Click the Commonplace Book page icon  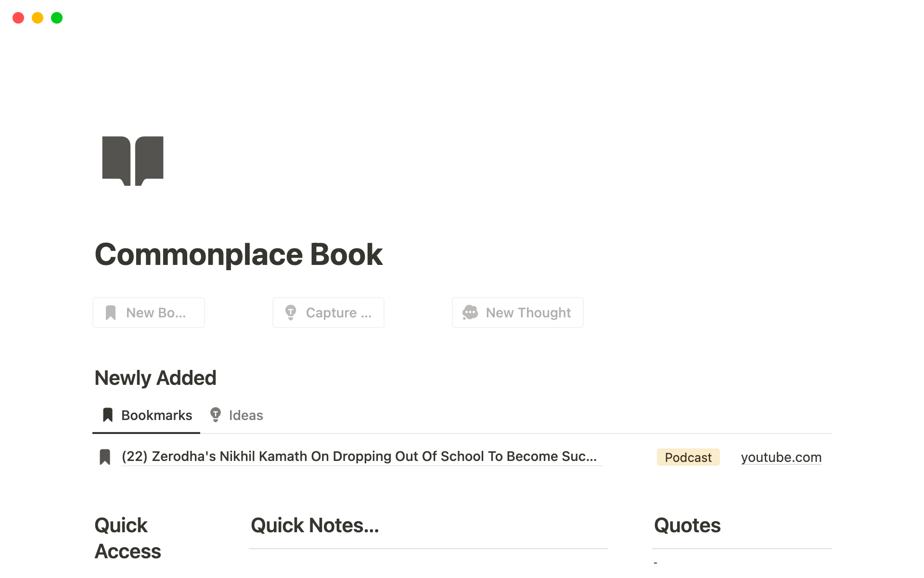click(x=132, y=160)
